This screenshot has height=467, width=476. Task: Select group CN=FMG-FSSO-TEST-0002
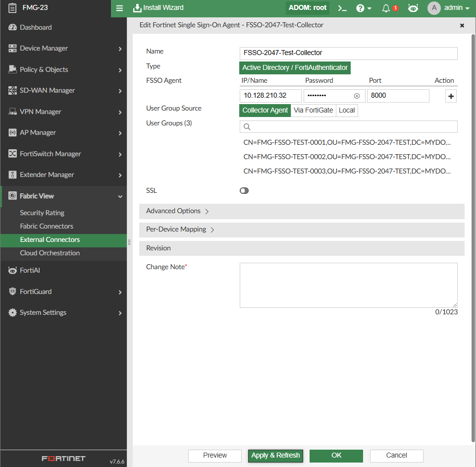click(347, 157)
